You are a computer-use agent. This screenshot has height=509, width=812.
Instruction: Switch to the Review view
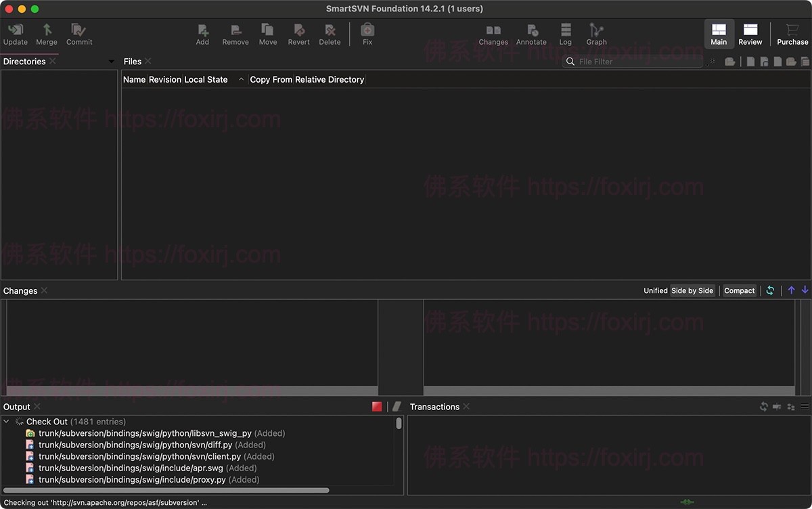750,33
